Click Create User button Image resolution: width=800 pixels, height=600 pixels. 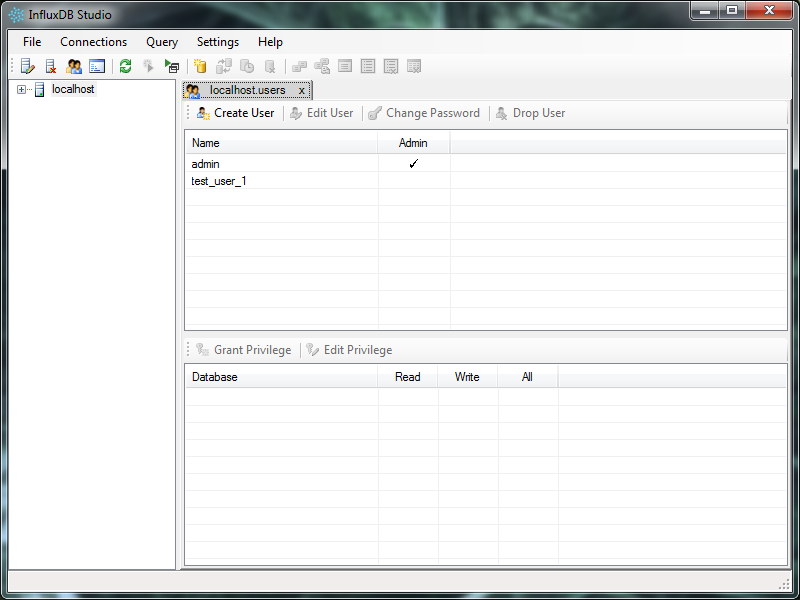(x=235, y=113)
